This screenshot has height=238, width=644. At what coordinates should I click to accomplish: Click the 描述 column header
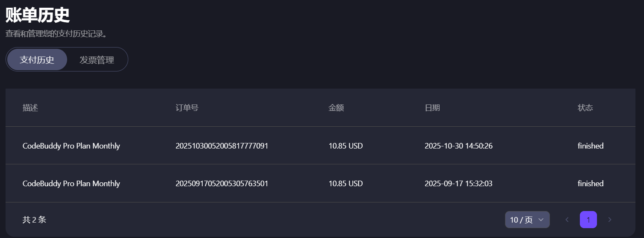click(x=30, y=108)
